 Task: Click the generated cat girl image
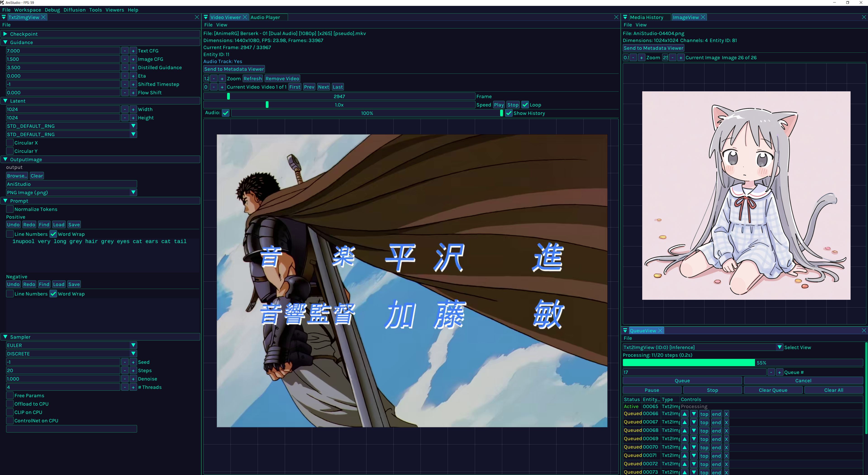(x=746, y=196)
